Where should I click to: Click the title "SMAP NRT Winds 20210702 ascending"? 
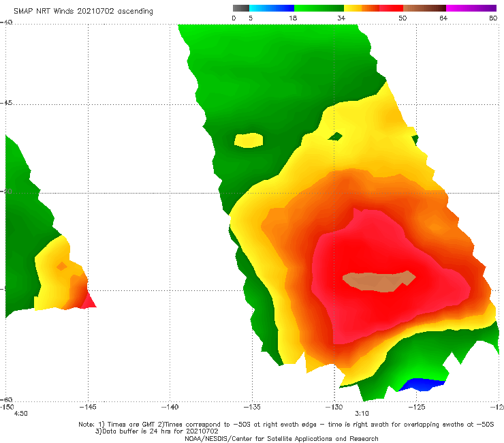click(83, 11)
